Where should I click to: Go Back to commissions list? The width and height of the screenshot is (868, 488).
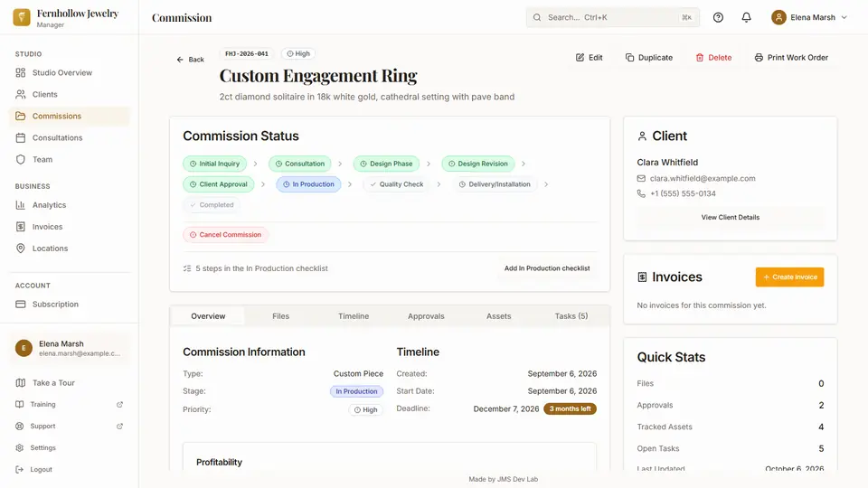pos(191,60)
